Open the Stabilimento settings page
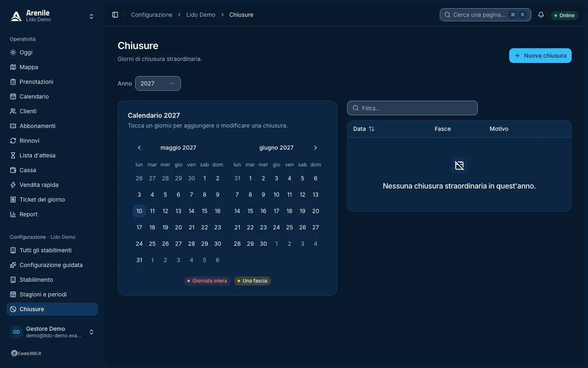588x368 pixels. (x=52, y=280)
